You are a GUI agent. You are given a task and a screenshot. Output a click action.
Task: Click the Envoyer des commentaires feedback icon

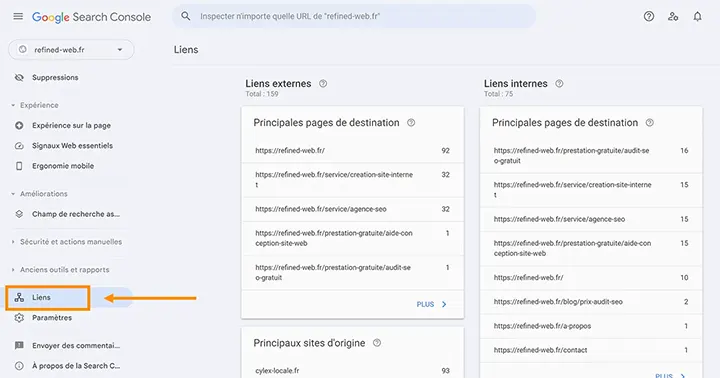click(19, 345)
